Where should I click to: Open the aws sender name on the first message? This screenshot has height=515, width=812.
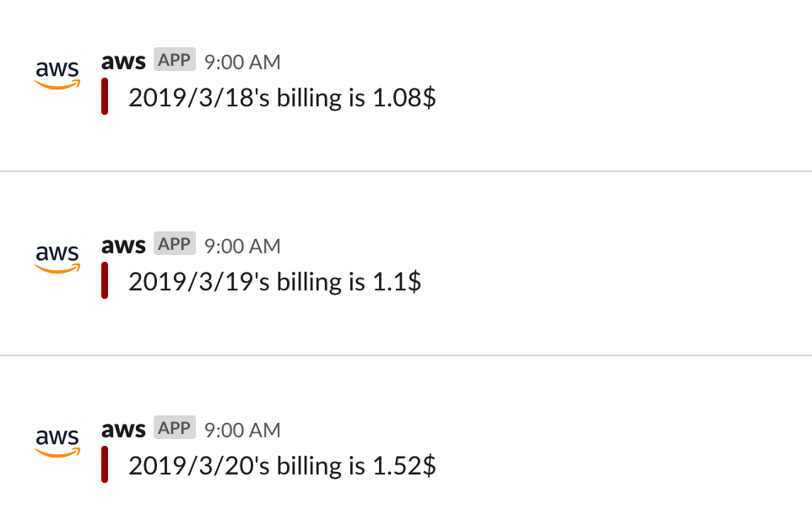[123, 61]
